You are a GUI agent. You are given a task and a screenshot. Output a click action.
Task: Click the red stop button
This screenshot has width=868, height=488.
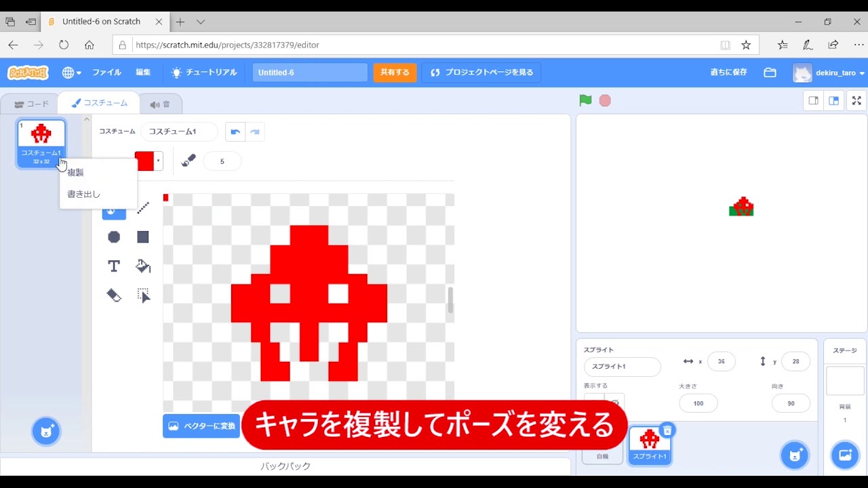[x=605, y=100]
